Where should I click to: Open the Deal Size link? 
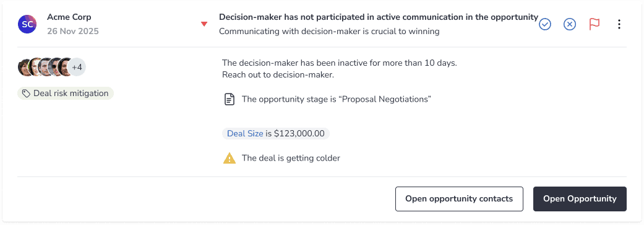(245, 134)
